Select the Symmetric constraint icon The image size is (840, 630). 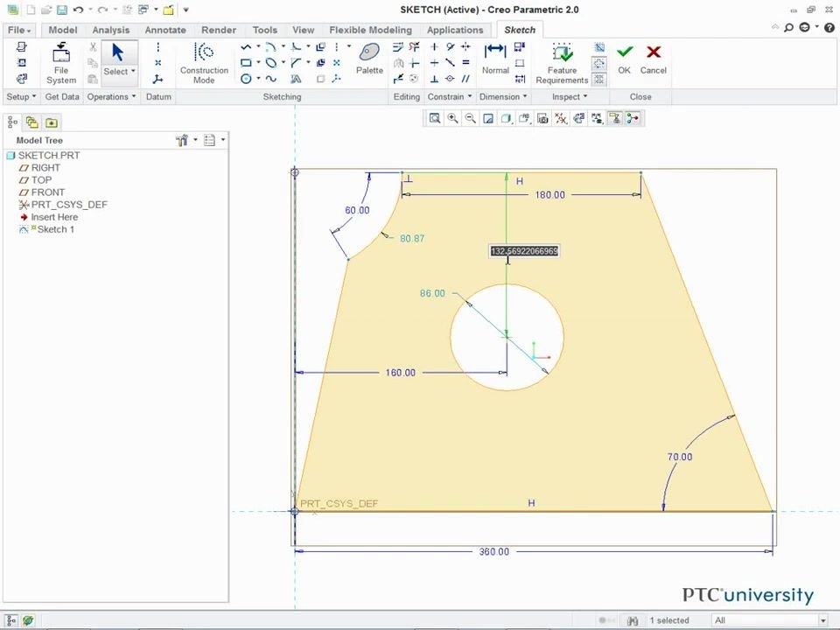(465, 47)
